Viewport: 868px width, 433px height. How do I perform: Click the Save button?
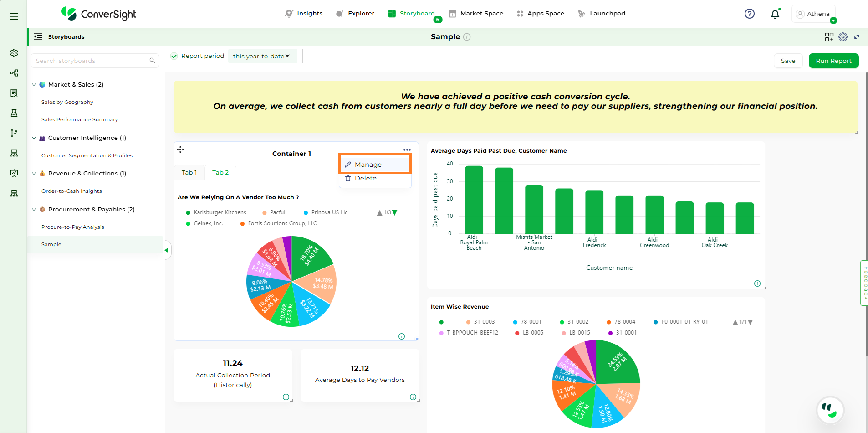pyautogui.click(x=788, y=61)
